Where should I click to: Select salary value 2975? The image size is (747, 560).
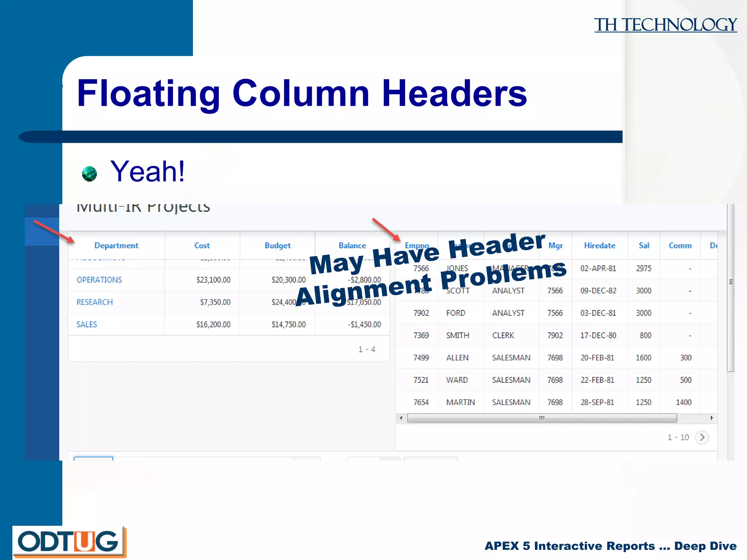pos(644,269)
